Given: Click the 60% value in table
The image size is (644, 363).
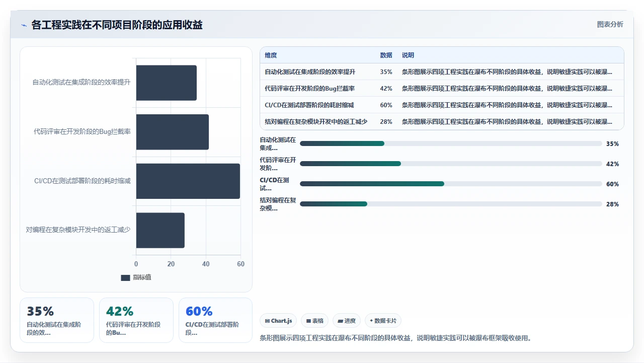Looking at the screenshot, I should pos(386,105).
